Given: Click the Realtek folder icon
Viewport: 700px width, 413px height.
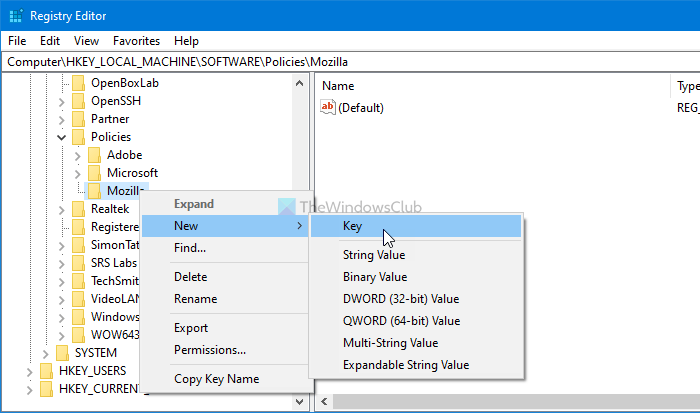Looking at the screenshot, I should (x=79, y=209).
